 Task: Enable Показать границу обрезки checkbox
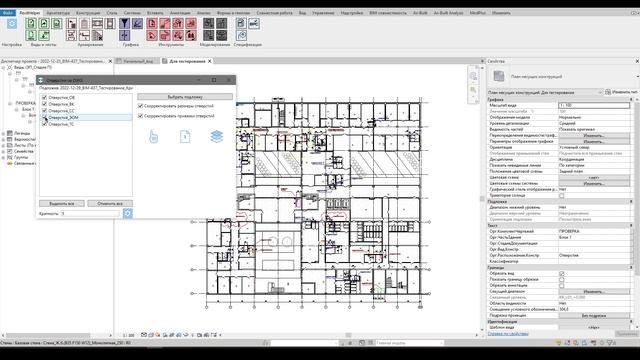tap(562, 280)
